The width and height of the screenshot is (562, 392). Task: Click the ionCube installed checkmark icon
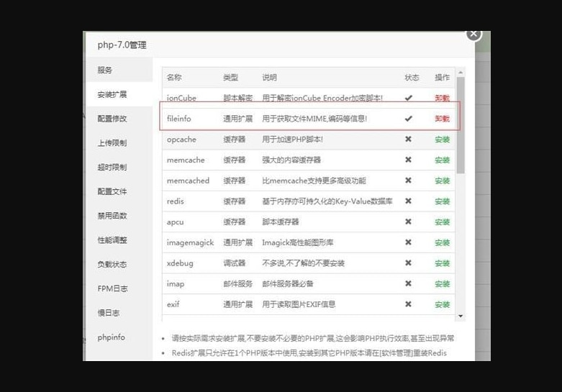pyautogui.click(x=409, y=98)
